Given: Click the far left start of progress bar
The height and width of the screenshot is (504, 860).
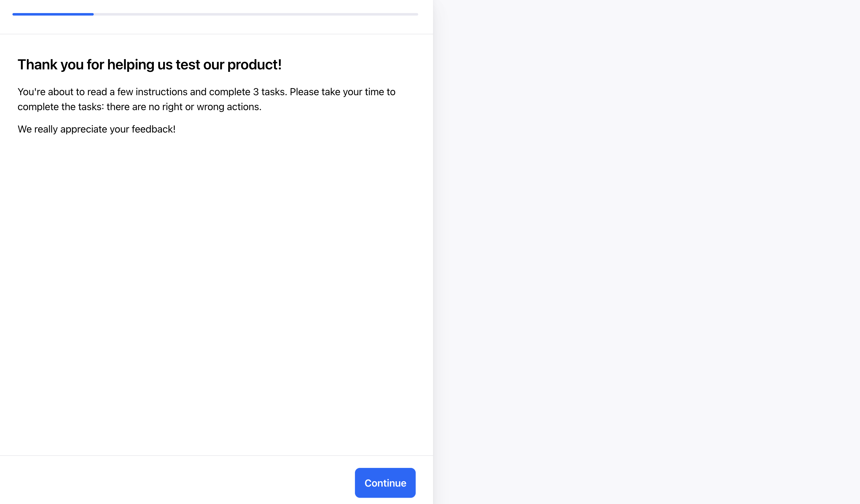Looking at the screenshot, I should [x=14, y=14].
